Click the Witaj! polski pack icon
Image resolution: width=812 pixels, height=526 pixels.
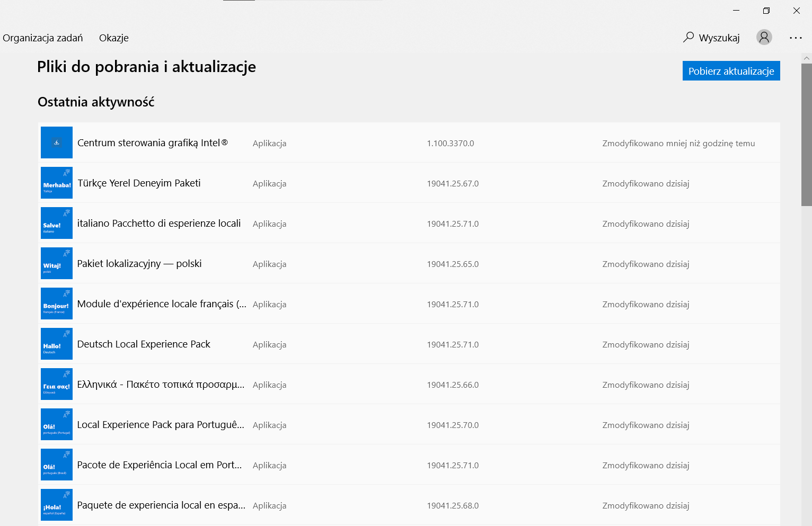pyautogui.click(x=57, y=263)
